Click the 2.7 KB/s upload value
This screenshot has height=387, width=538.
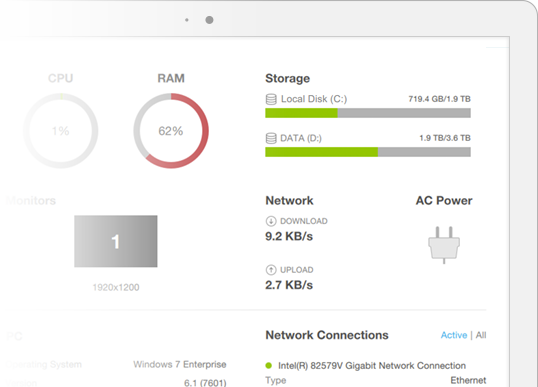point(289,285)
